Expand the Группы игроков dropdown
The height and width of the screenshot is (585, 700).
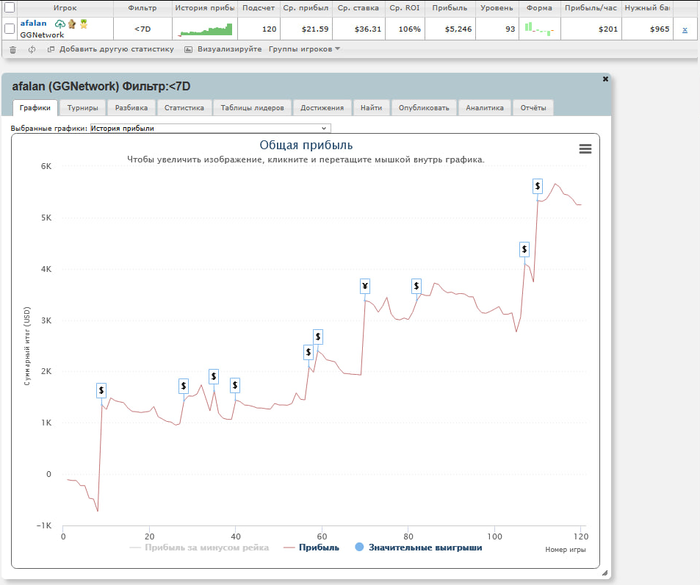pyautogui.click(x=304, y=49)
